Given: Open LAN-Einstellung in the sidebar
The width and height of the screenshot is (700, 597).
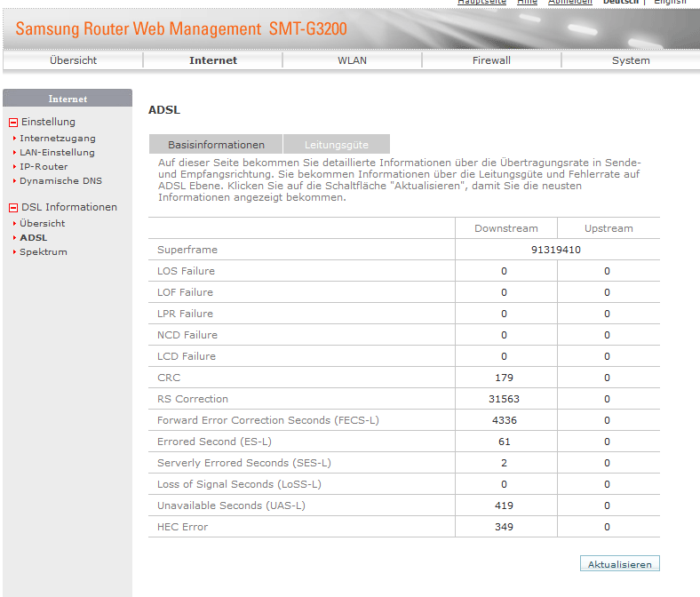Looking at the screenshot, I should point(57,153).
